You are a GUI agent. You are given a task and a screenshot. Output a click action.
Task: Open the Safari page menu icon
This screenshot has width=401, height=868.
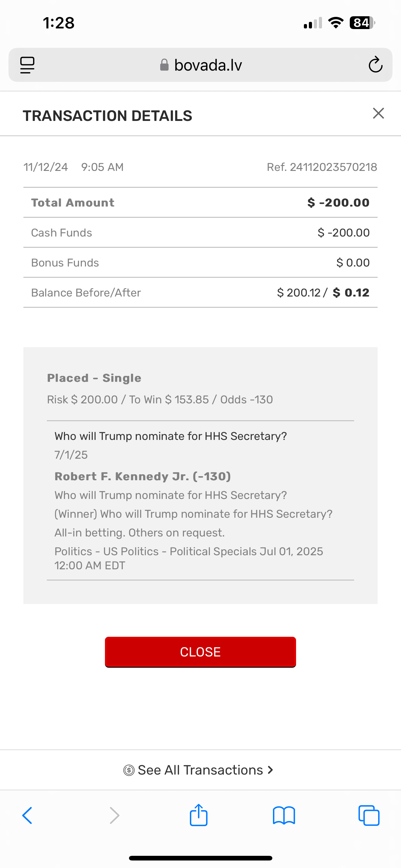pyautogui.click(x=27, y=65)
